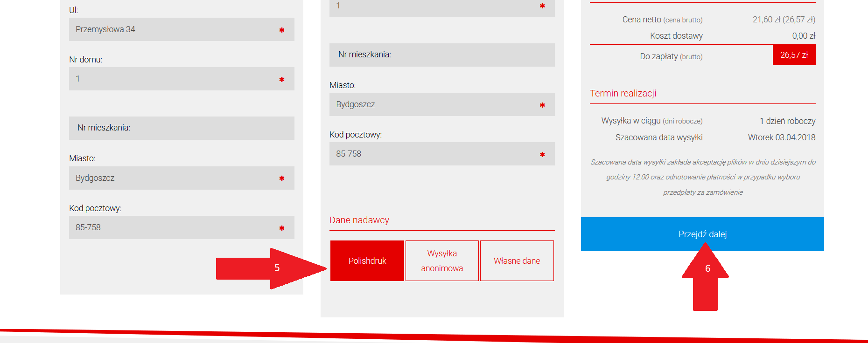Screen dimensions: 868x343
Task: Select Polishdruk as the sender data
Action: (367, 261)
